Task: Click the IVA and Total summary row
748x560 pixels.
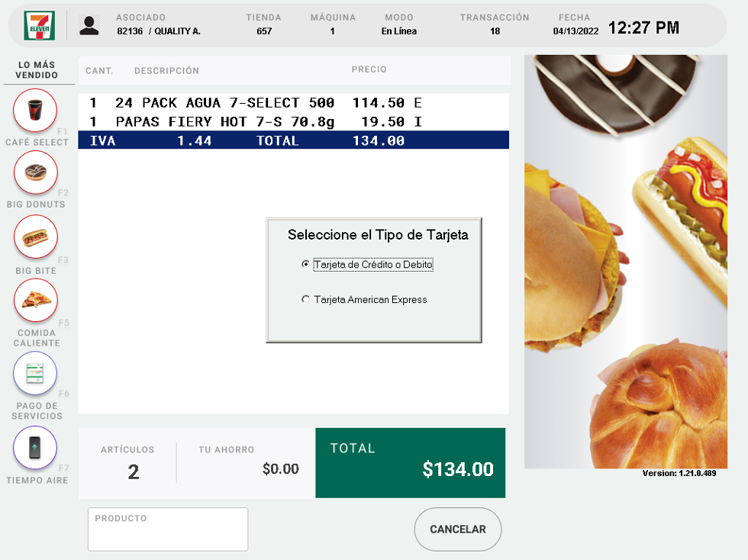Action: [x=293, y=140]
